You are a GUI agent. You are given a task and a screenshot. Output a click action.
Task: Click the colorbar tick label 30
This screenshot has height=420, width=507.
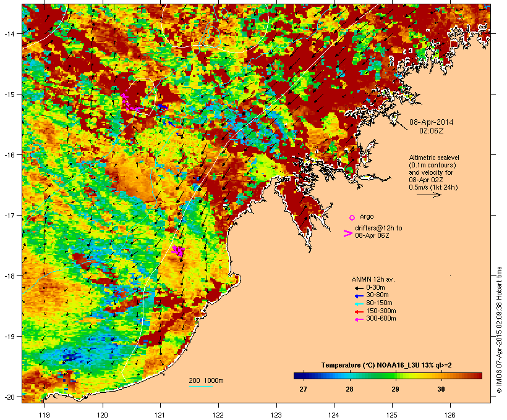[441, 389]
